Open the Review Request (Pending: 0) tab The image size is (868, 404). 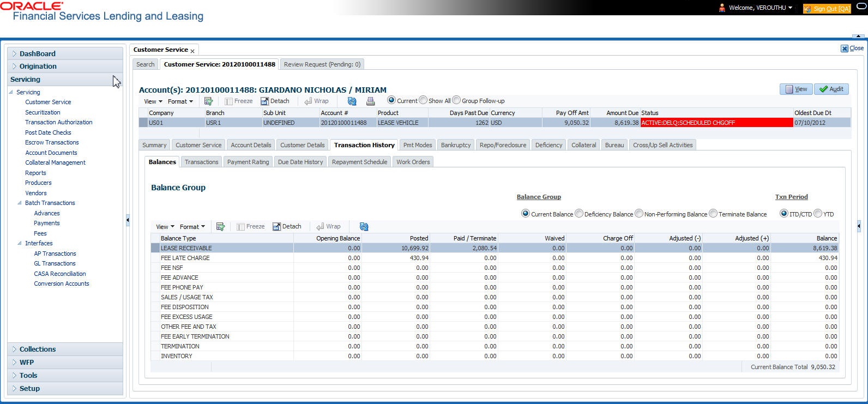click(x=322, y=64)
